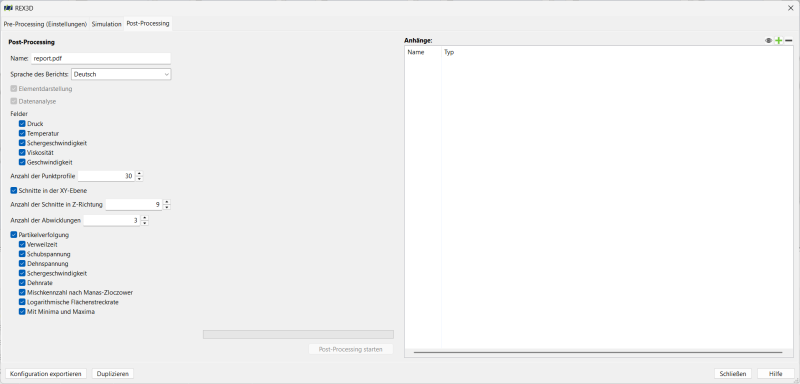Image resolution: width=800 pixels, height=384 pixels.
Task: Click the report.pdf name input field
Action: pos(101,59)
